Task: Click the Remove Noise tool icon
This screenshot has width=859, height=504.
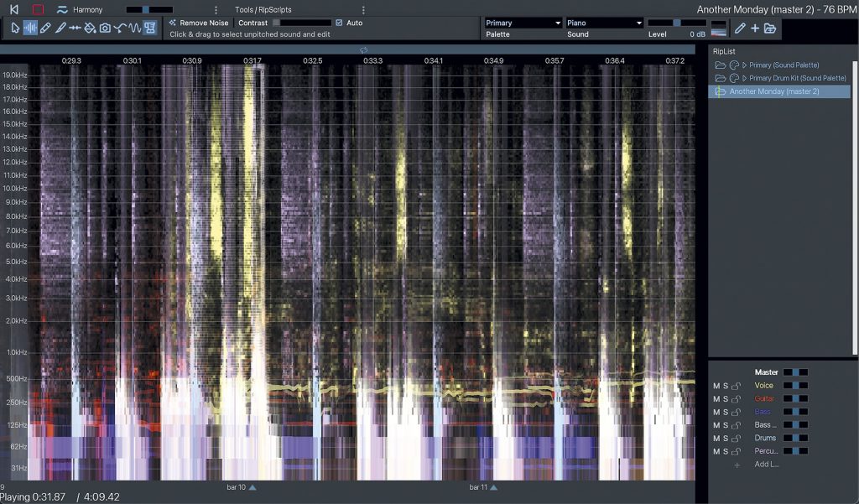Action: coord(173,23)
